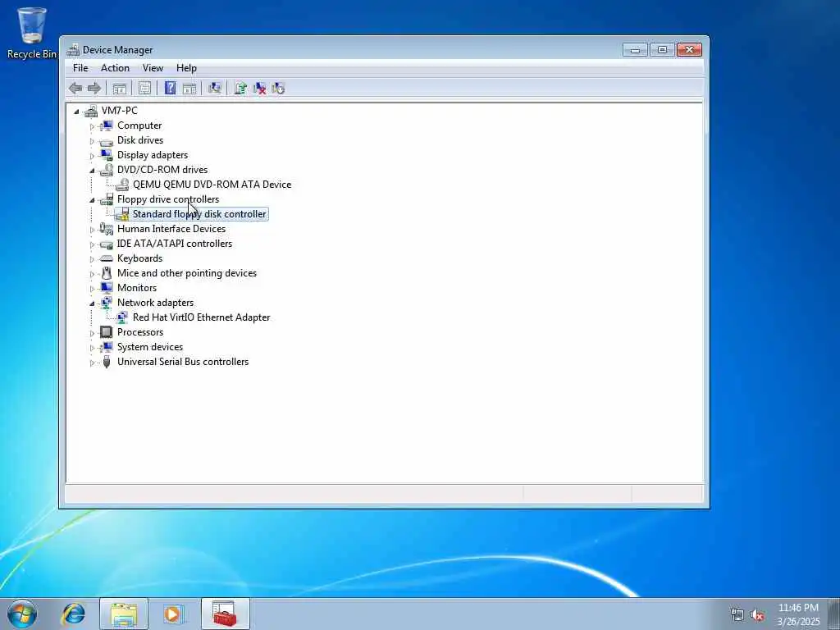Minimize the Device Manager window
The image size is (840, 630).
636,50
